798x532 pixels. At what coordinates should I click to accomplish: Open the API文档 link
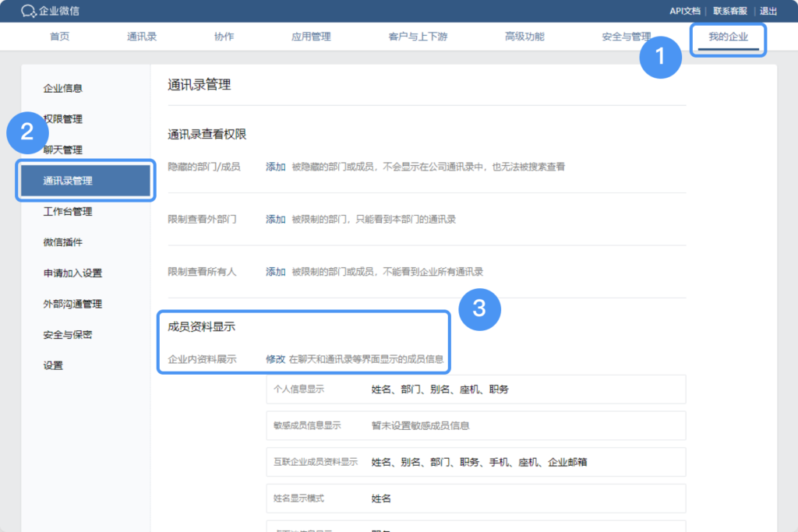pos(684,11)
